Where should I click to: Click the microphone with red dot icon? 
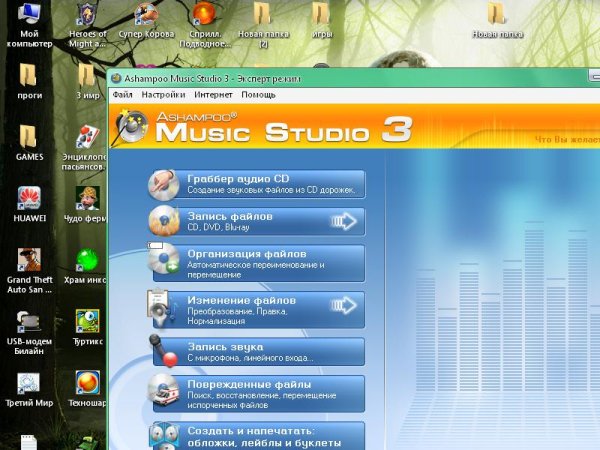coord(163,351)
